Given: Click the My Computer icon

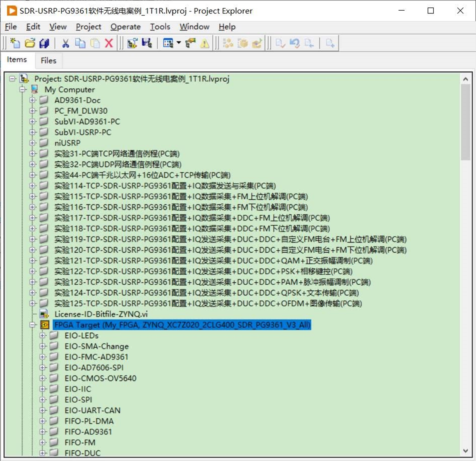Looking at the screenshot, I should (34, 89).
